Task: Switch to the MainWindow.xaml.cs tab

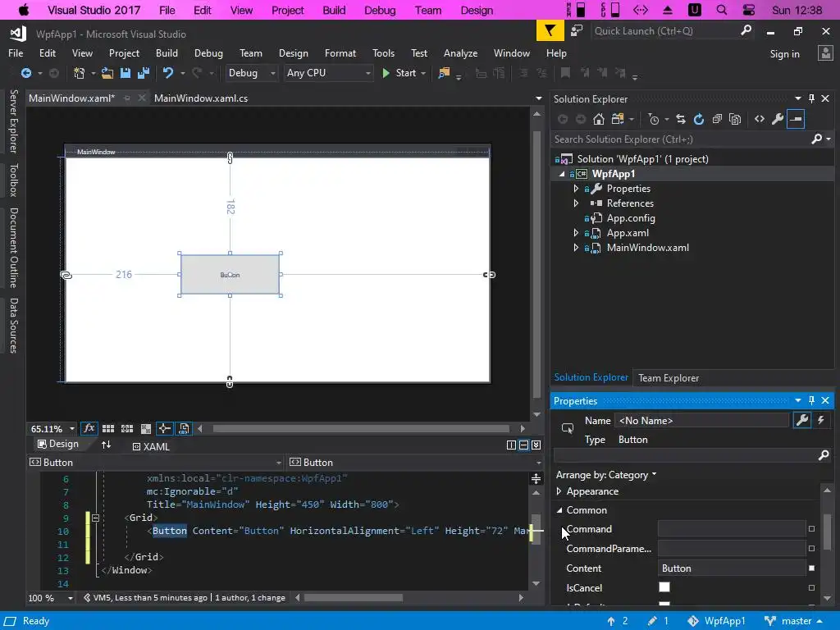Action: (x=201, y=98)
